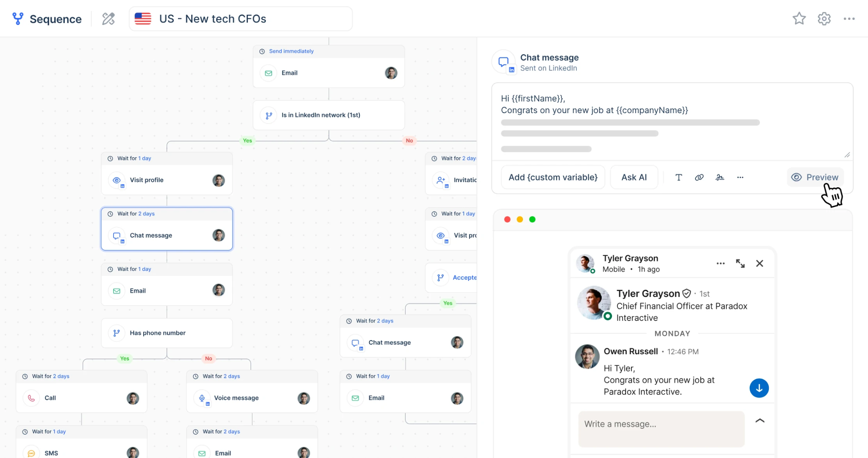The height and width of the screenshot is (458, 868).
Task: Click Add {custom variable} button
Action: pyautogui.click(x=553, y=177)
